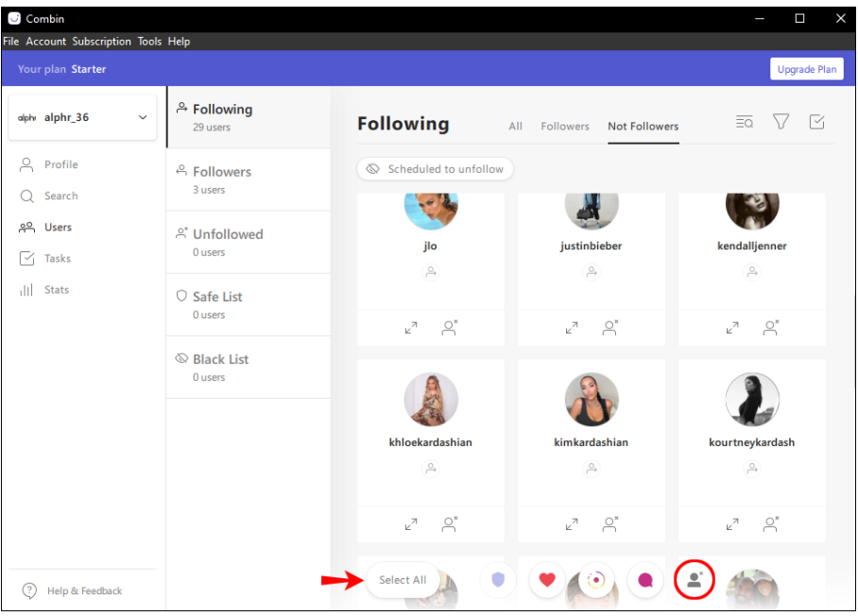This screenshot has width=858, height=616.
Task: Click the follow-status icon under the kendalljenner name
Action: 752,272
